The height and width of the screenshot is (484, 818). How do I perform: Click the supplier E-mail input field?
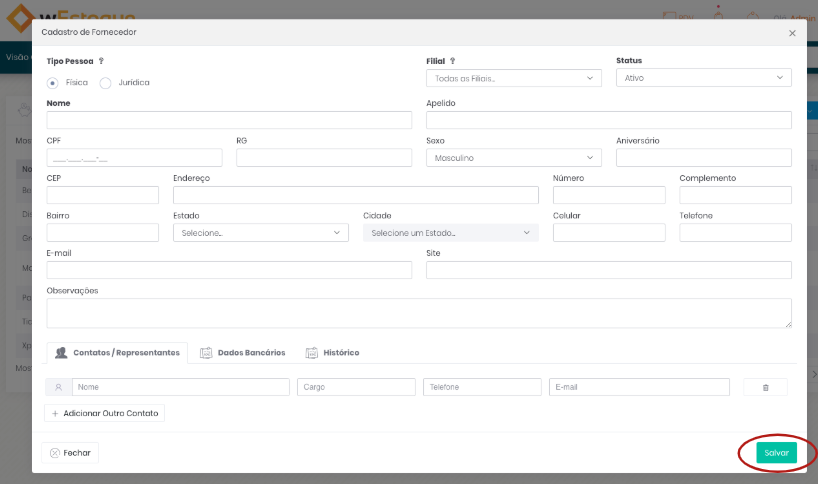229,270
